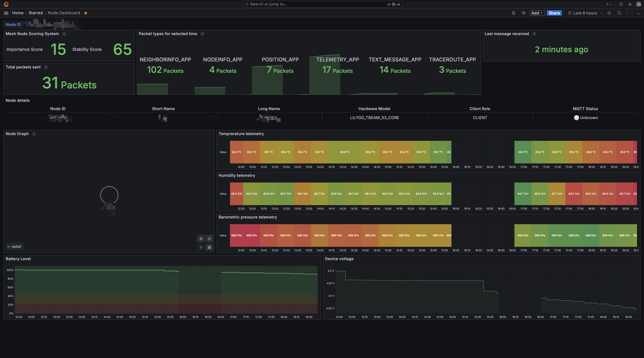Screen dimensions: 644x358
Task: Refresh the dashboard
Action: 619,13
